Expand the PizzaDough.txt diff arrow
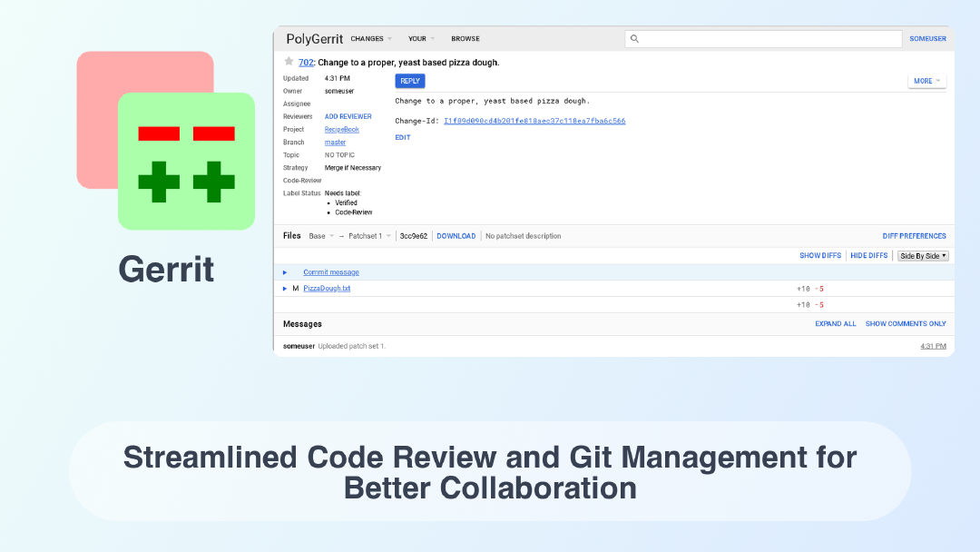Image resolution: width=980 pixels, height=552 pixels. pyautogui.click(x=285, y=289)
